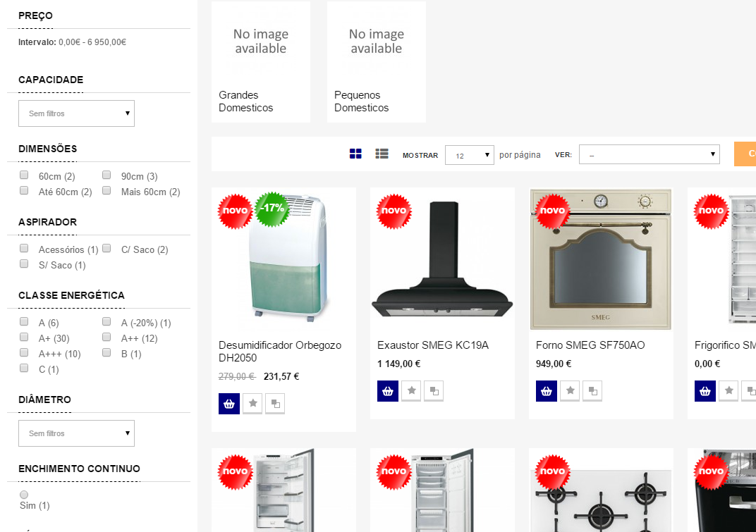Add Desumidificador Orbegozo DH2050 to cart

229,404
